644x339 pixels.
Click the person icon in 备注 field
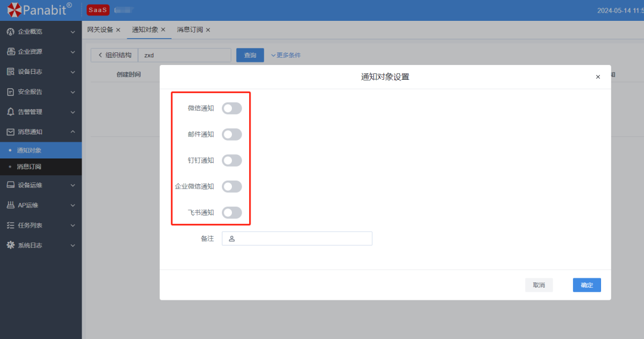tap(231, 238)
